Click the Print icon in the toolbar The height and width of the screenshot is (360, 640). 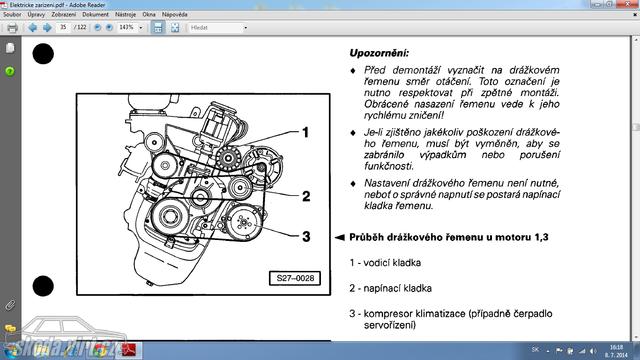pyautogui.click(x=12, y=28)
